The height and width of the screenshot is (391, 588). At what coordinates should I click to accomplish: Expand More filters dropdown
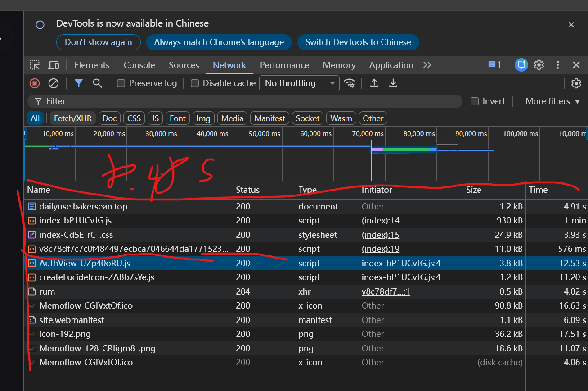point(552,101)
